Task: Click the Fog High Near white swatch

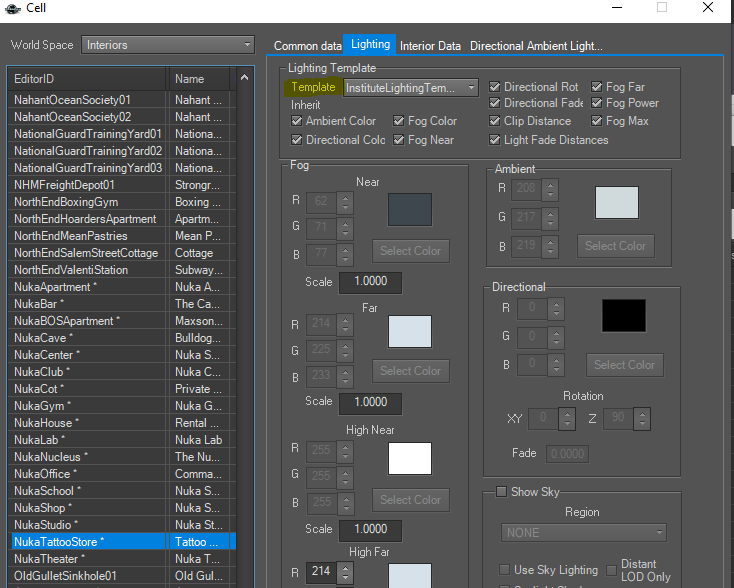Action: pos(410,458)
